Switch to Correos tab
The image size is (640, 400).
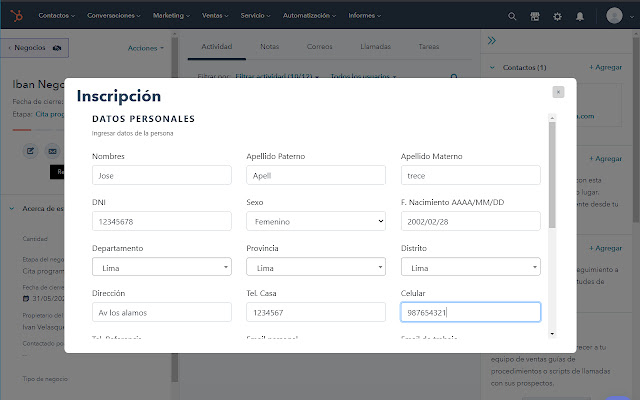coord(319,47)
